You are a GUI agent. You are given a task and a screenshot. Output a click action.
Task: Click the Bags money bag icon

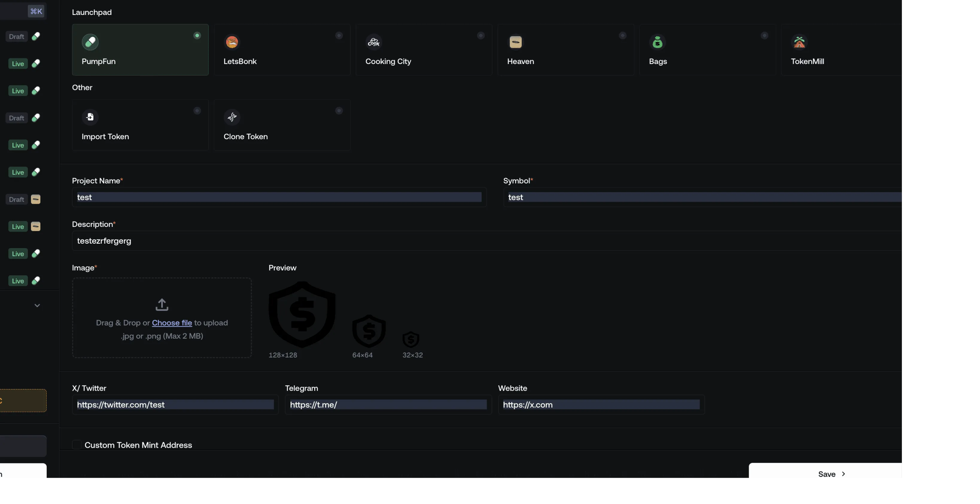tap(658, 42)
